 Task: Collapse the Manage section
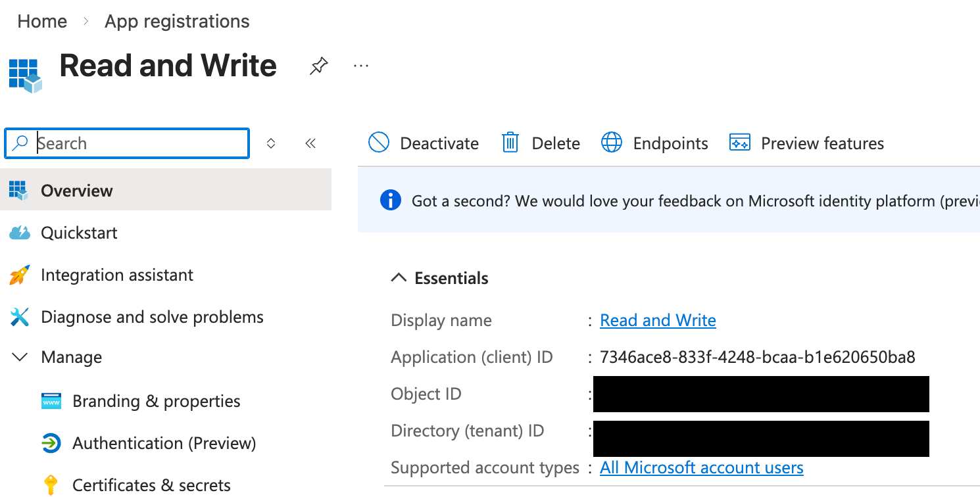click(x=20, y=357)
